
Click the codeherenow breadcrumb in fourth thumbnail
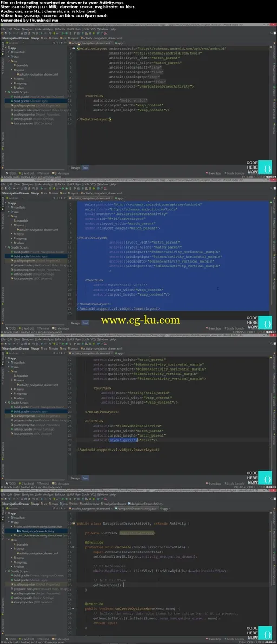[x=89, y=503]
